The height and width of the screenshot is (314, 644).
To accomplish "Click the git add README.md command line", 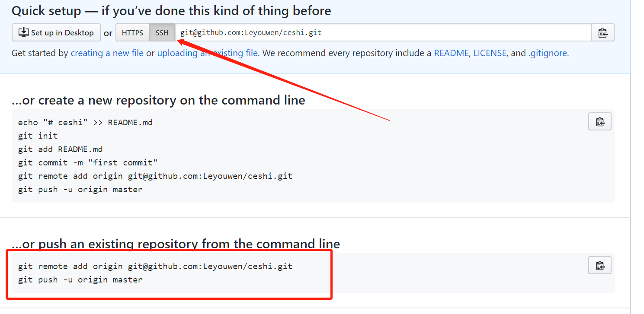I will click(61, 149).
